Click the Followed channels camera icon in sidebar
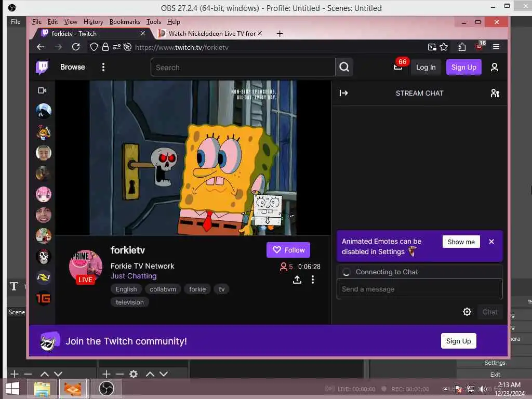This screenshot has width=532, height=399. click(42, 90)
